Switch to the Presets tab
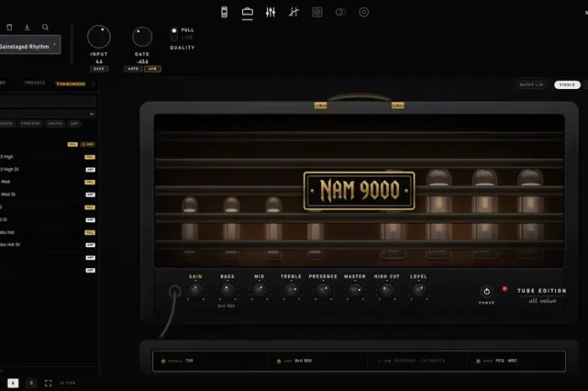588x391 pixels. [35, 83]
